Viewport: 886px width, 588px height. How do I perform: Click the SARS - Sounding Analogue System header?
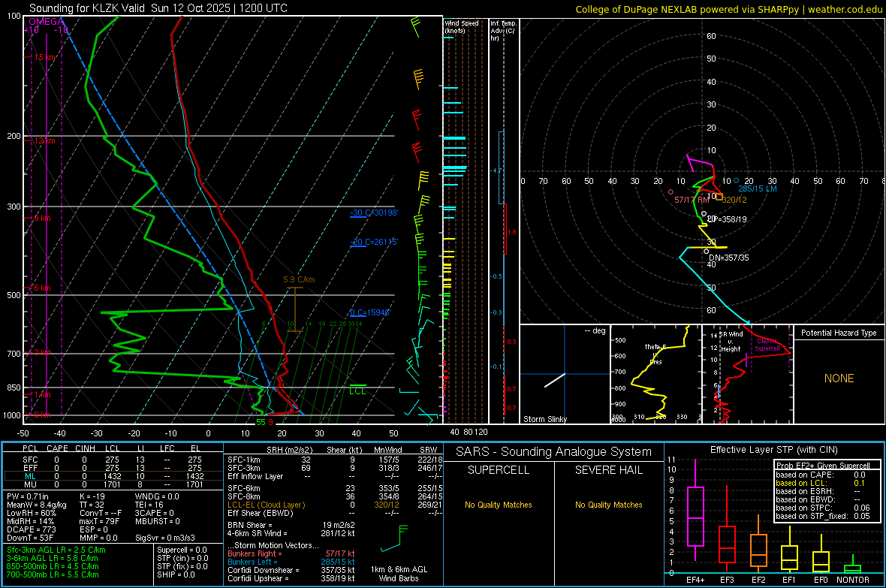[554, 452]
